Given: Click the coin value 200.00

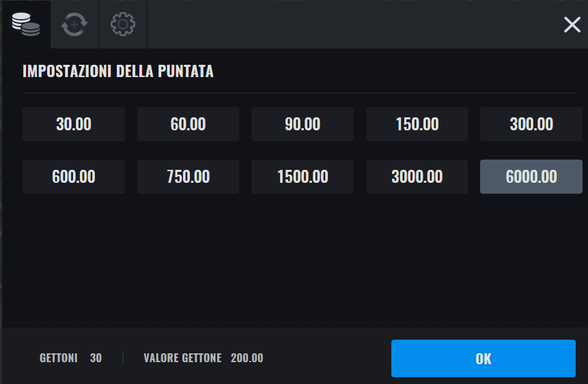Looking at the screenshot, I should (247, 358).
